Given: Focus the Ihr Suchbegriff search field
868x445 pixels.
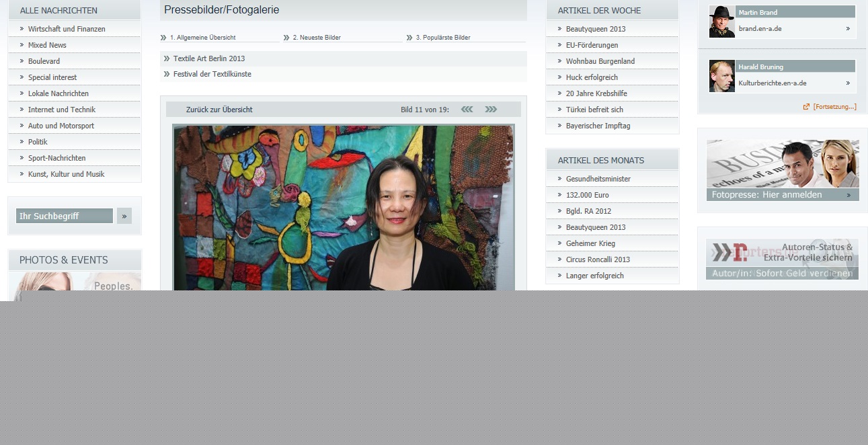Looking at the screenshot, I should point(65,216).
